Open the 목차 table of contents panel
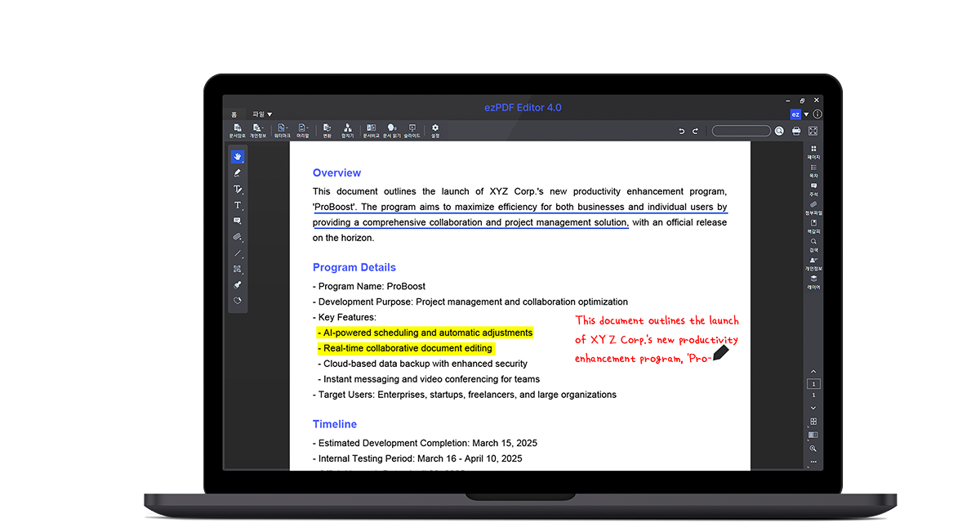Screen dimensions: 980x523 click(x=813, y=170)
